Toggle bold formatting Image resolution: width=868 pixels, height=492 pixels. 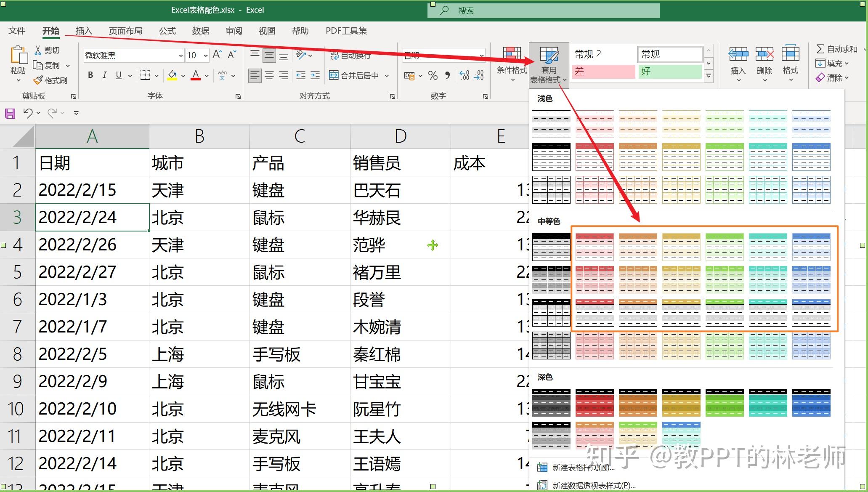(90, 75)
